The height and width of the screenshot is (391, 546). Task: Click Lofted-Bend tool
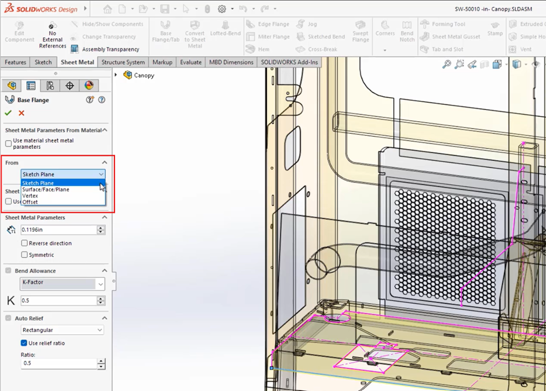(225, 29)
